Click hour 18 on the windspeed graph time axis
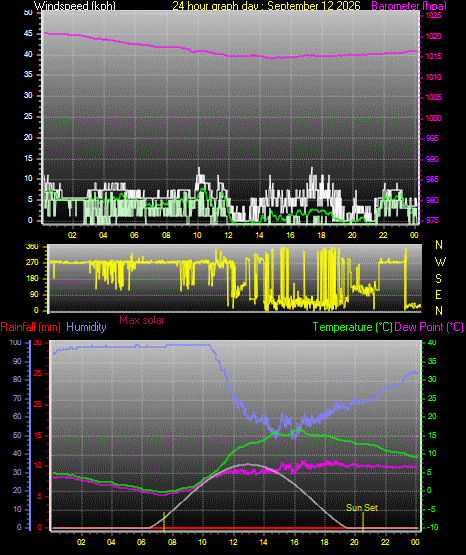Screen dimensions: 466x555 coord(321,235)
